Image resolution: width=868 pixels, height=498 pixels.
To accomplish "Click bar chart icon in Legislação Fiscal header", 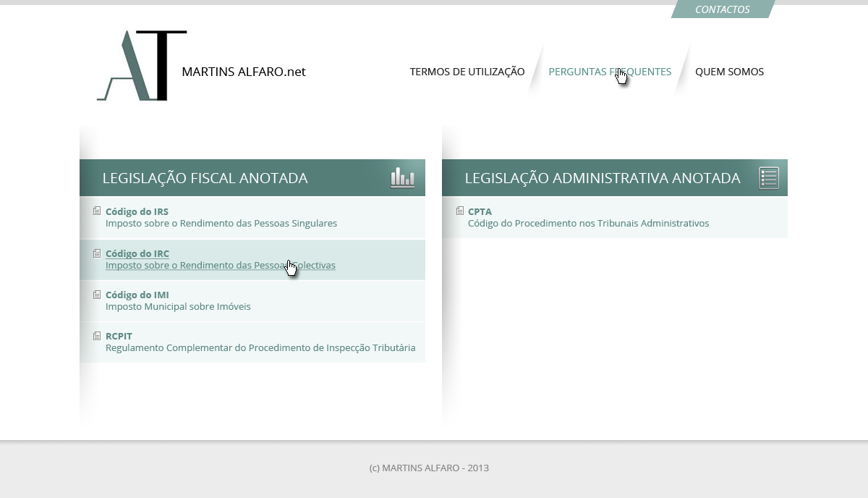I will pos(402,177).
